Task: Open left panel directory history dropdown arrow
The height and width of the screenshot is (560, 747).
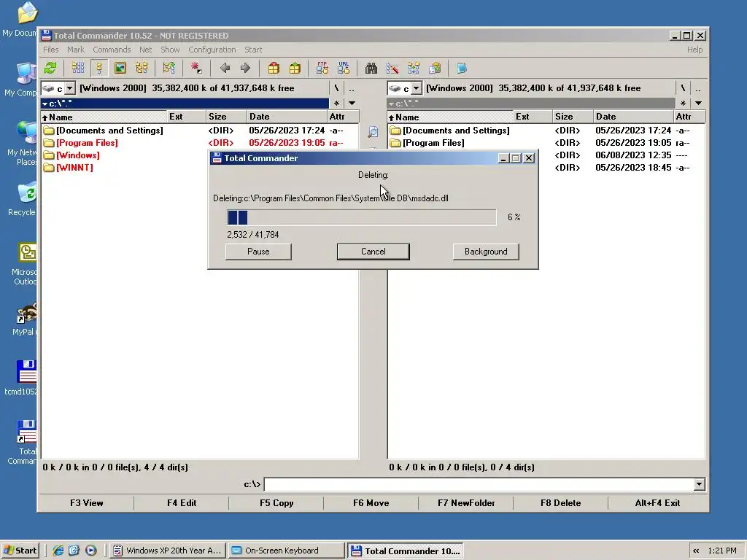Action: click(352, 104)
